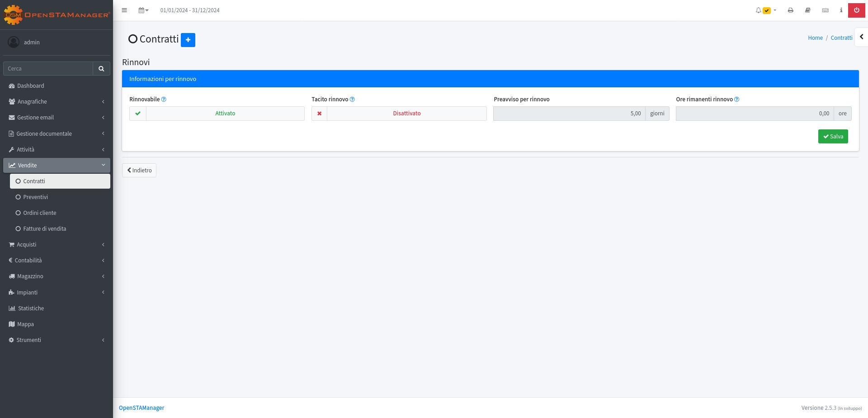The height and width of the screenshot is (418, 868).
Task: Open the book documentation icon
Action: click(x=807, y=10)
